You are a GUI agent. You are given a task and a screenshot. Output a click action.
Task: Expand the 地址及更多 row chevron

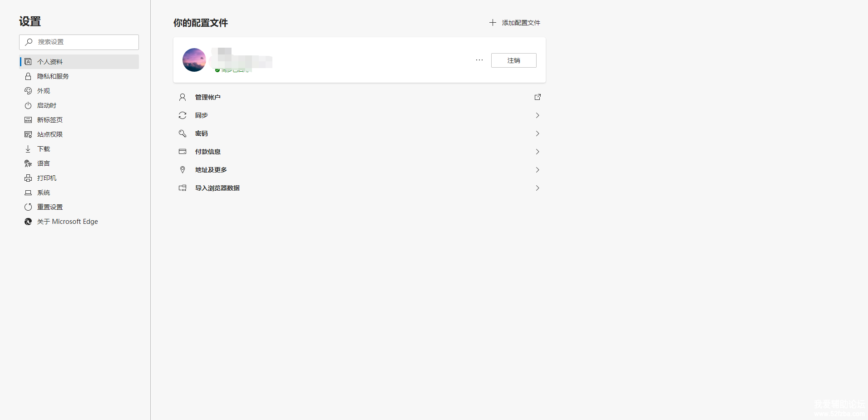pos(538,170)
